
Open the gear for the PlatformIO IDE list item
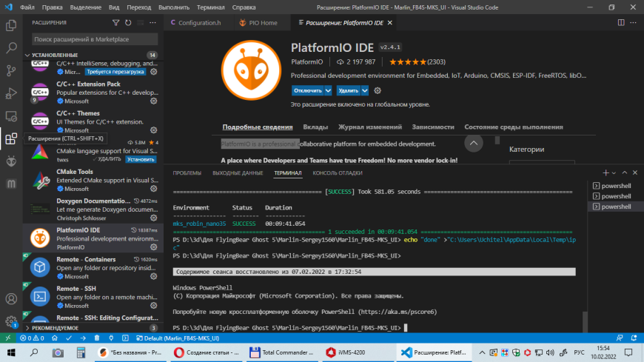[154, 247]
